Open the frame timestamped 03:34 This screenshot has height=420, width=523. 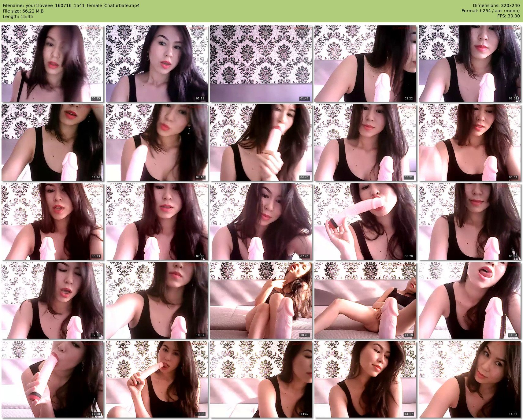click(x=52, y=143)
